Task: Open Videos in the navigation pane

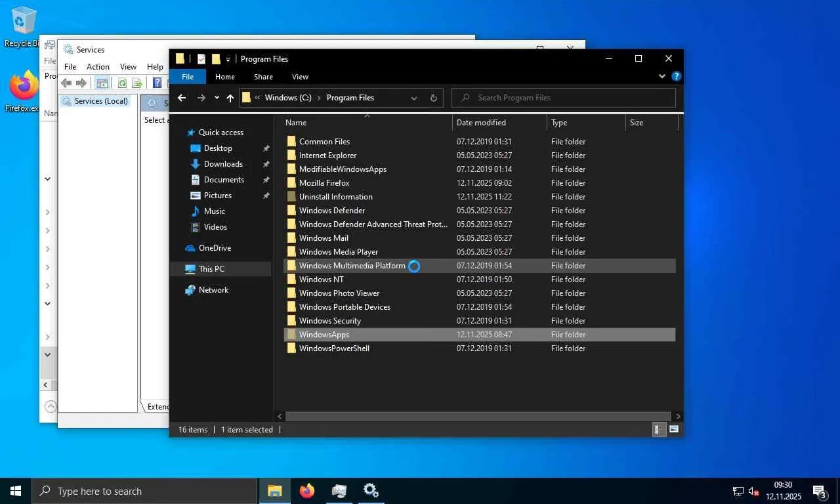Action: 215,227
